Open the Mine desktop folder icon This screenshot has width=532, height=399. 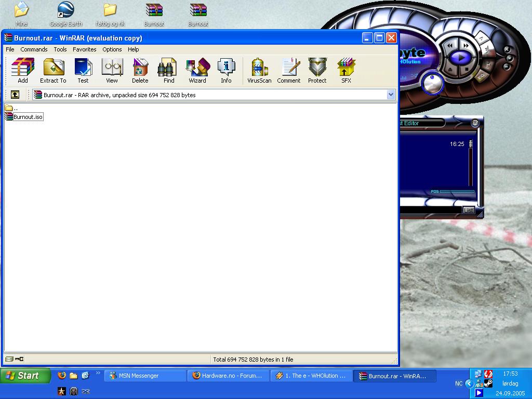(x=21, y=14)
